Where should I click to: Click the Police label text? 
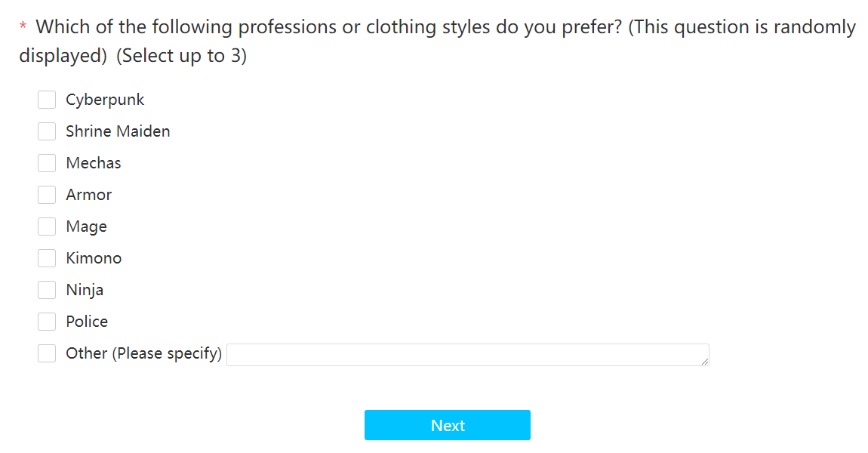(x=87, y=321)
